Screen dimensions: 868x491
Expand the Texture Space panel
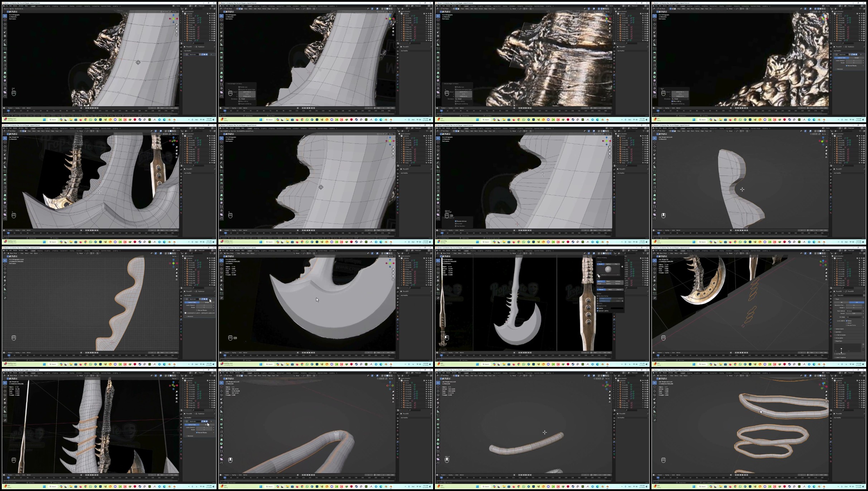coord(840,329)
